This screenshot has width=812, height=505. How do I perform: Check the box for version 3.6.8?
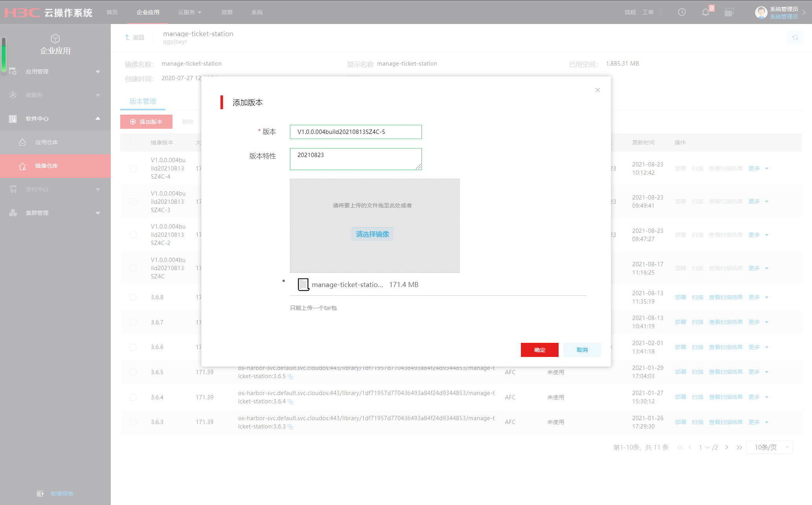pos(133,297)
